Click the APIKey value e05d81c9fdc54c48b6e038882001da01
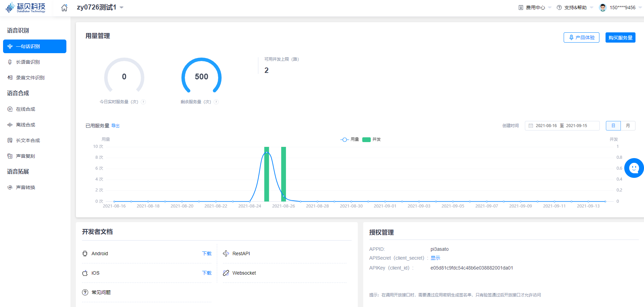 coord(472,268)
